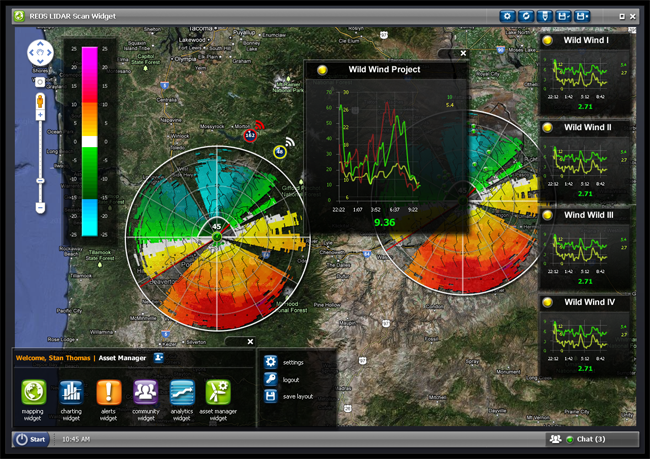Click the my-location button under pan control
The width and height of the screenshot is (650, 459).
(x=40, y=82)
